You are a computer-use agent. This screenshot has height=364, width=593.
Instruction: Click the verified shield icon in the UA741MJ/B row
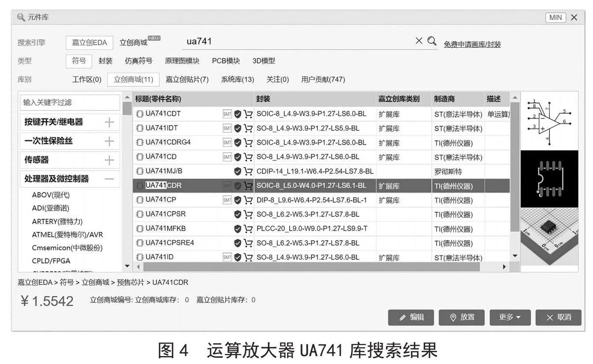coord(238,171)
